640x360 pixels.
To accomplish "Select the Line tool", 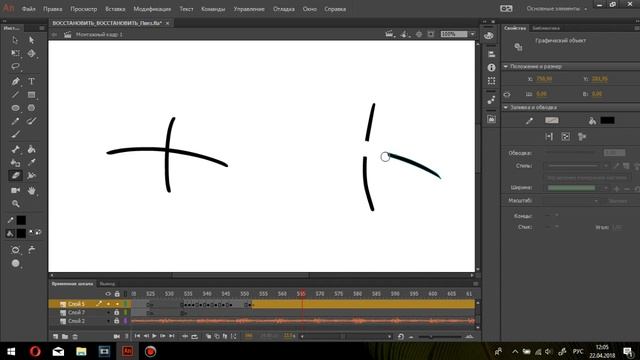I will pyautogui.click(x=15, y=95).
